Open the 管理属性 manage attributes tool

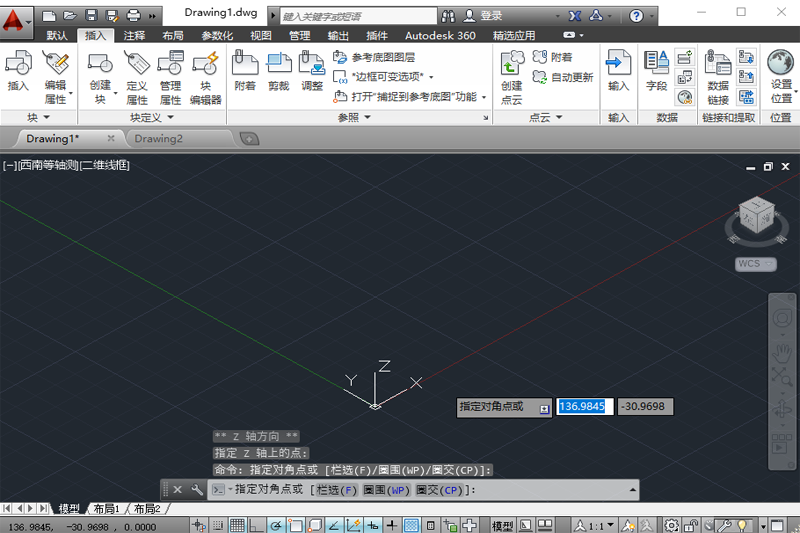170,77
